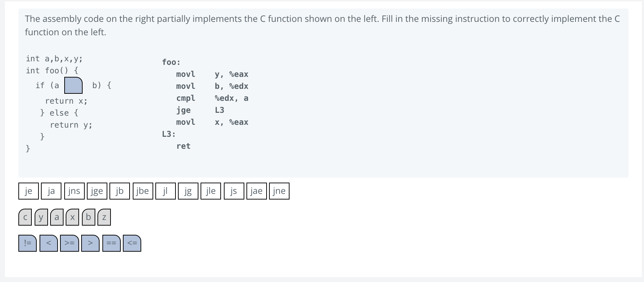Pick the variable y tile
Viewport: 644px width, 282px height.
41,217
